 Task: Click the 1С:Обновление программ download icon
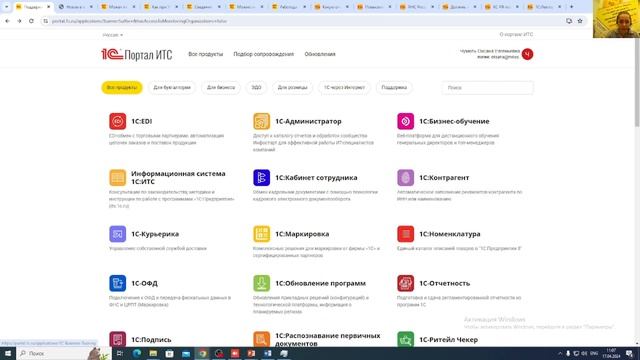coord(262,283)
